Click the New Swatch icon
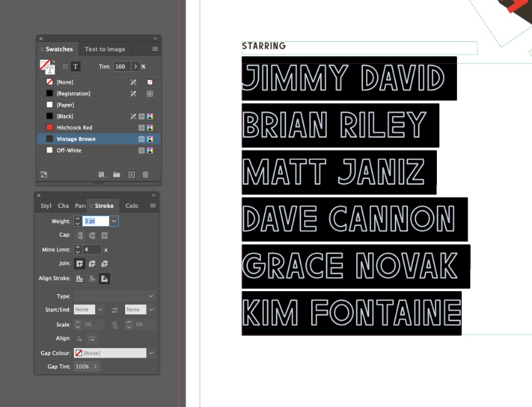 click(x=131, y=175)
